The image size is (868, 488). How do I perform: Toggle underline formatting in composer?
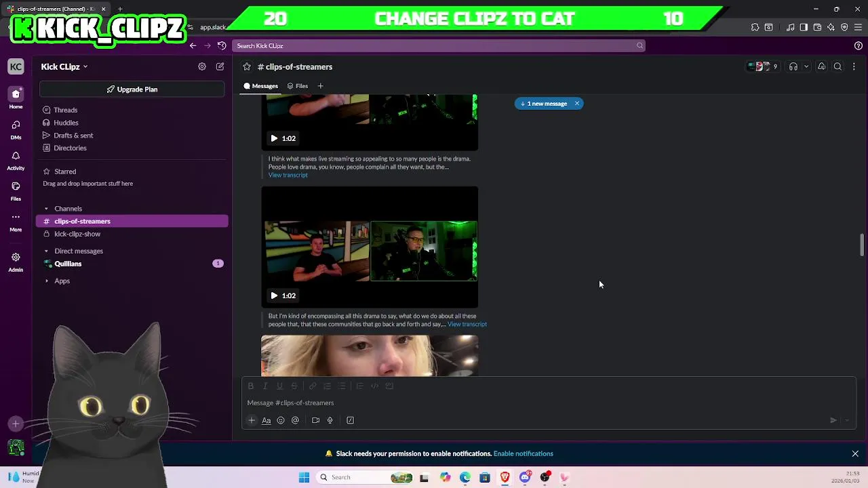click(279, 386)
